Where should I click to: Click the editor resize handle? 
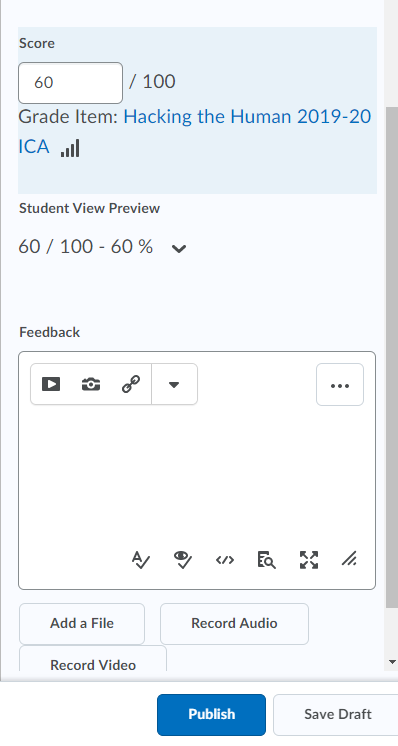[x=349, y=559]
